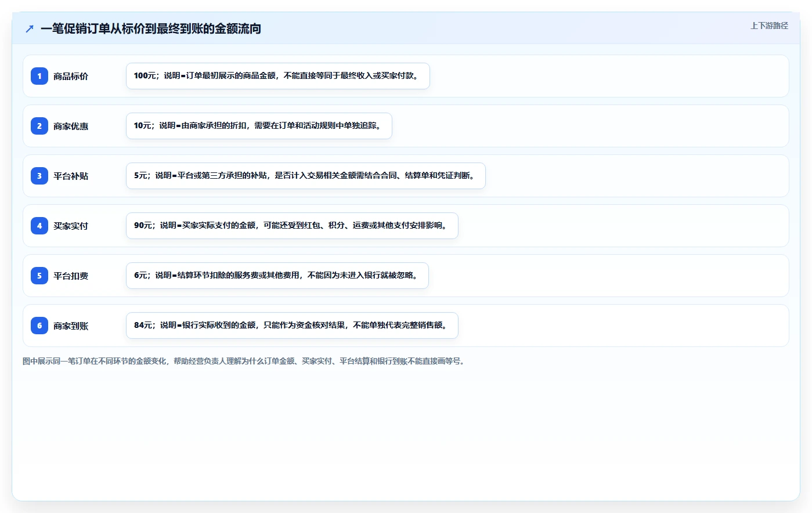The image size is (812, 513).
Task: Click the 商家优惠 label
Action: tap(71, 126)
